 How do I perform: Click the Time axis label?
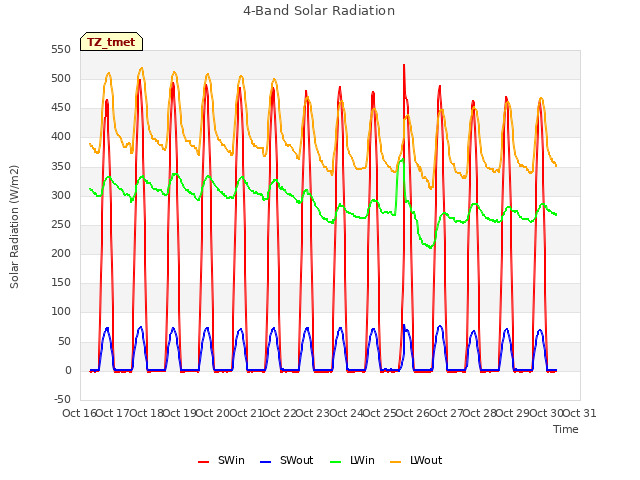point(566,429)
